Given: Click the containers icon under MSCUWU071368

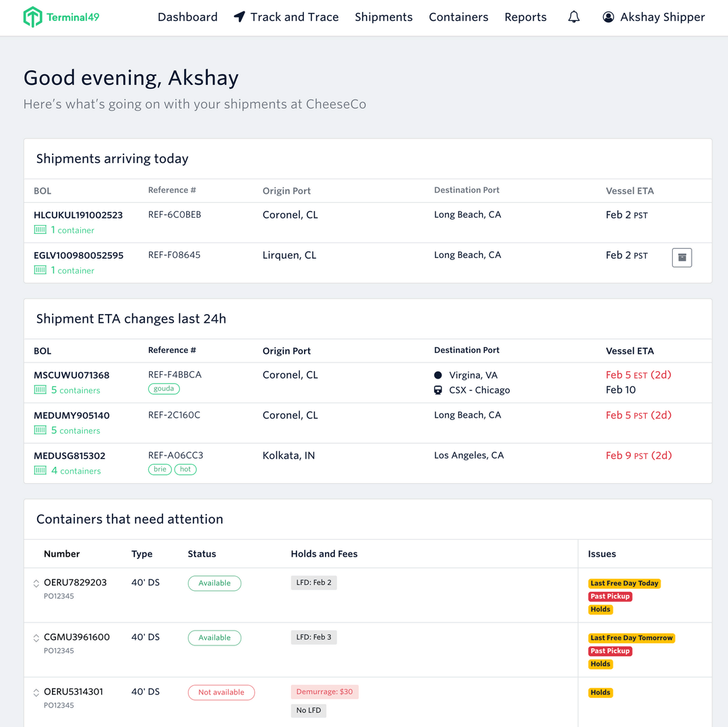Looking at the screenshot, I should [x=38, y=389].
